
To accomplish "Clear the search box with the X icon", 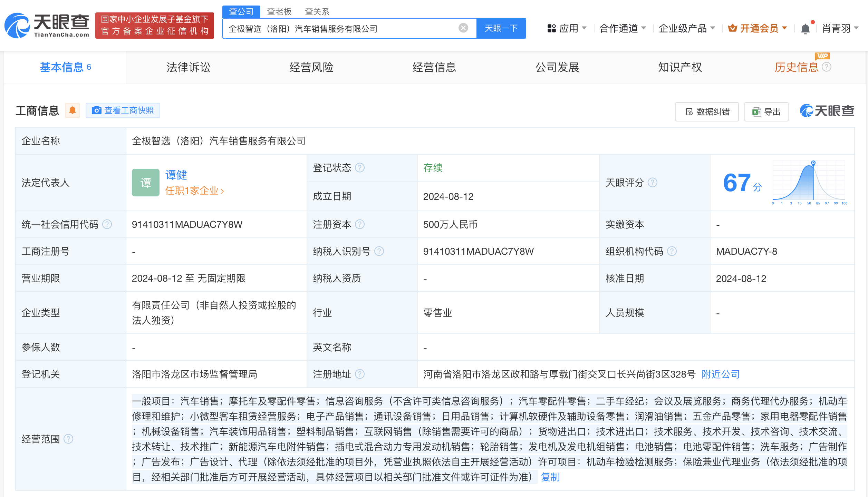I will coord(463,28).
